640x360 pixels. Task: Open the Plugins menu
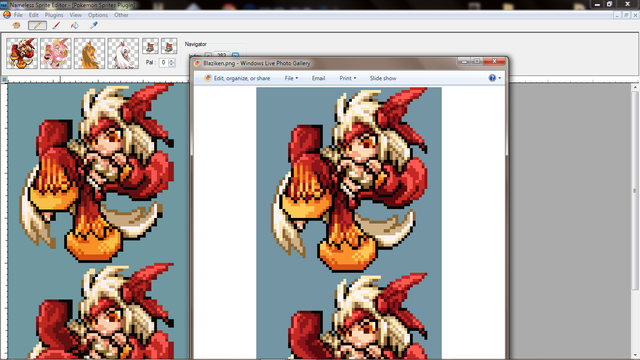click(54, 15)
